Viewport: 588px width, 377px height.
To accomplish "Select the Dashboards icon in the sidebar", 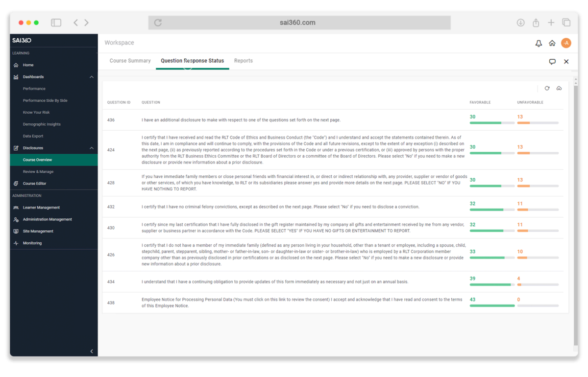I will 16,77.
